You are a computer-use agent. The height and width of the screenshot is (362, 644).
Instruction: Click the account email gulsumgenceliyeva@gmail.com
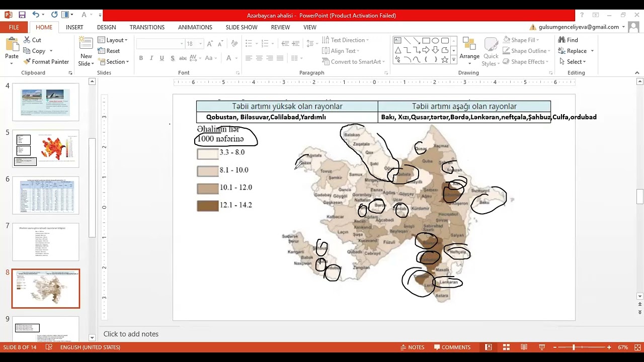(x=578, y=27)
